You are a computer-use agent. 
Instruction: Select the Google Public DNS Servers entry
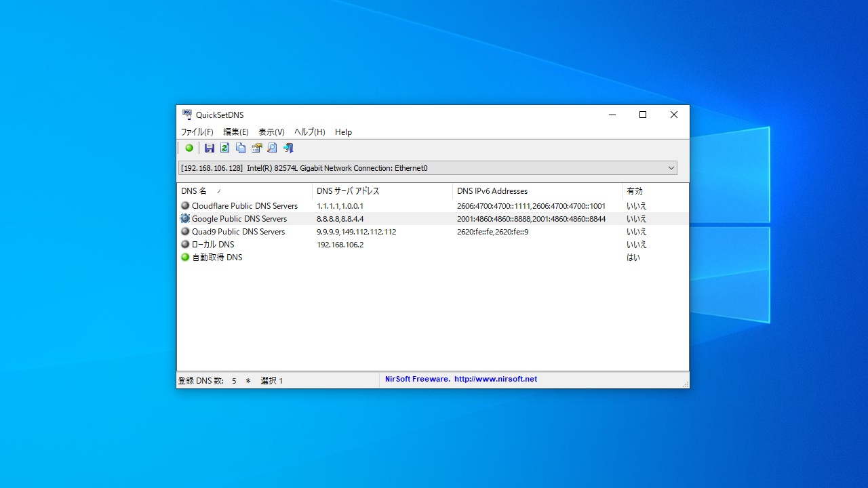point(433,218)
